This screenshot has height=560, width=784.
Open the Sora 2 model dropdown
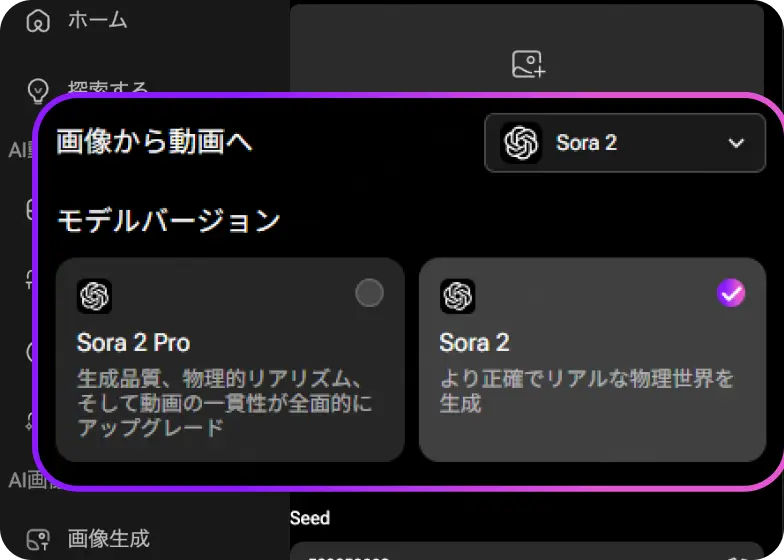[625, 143]
